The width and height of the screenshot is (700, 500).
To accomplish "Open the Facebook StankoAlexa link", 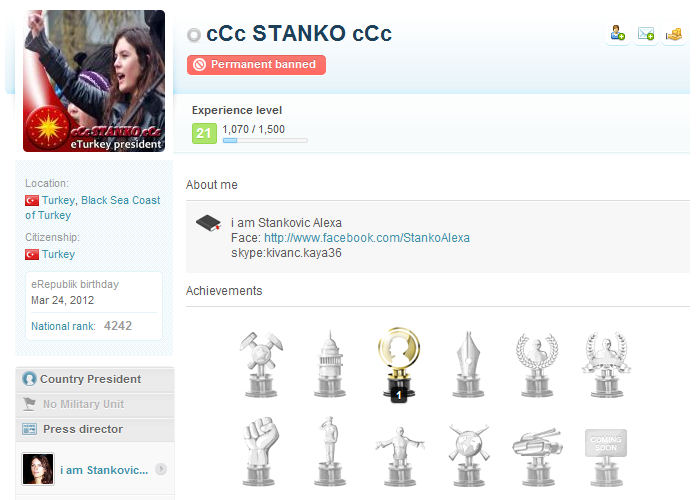I will pos(367,238).
